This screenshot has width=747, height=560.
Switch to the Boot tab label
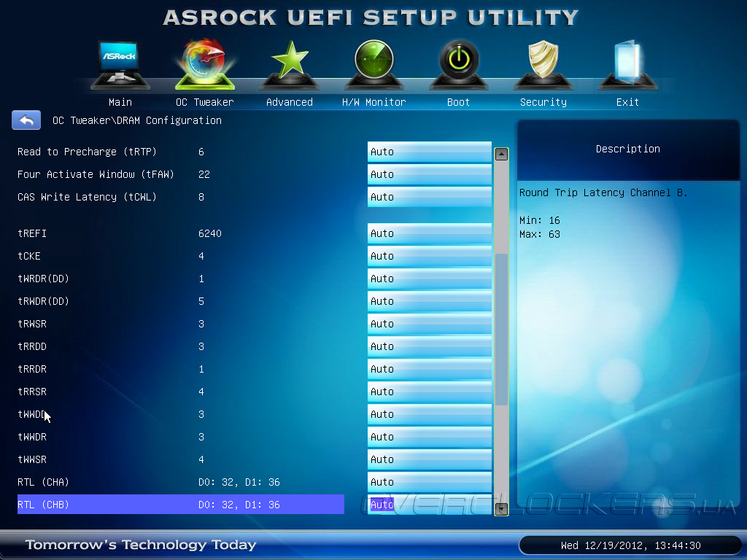459,102
